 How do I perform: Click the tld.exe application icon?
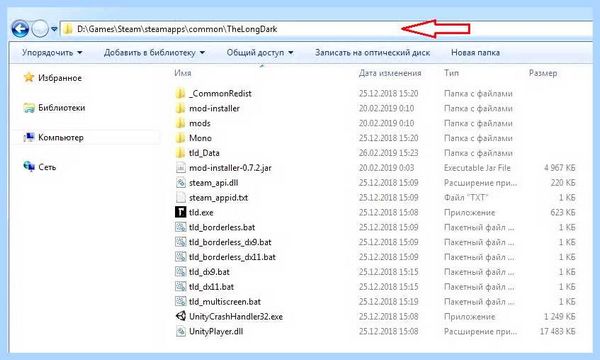(x=180, y=212)
